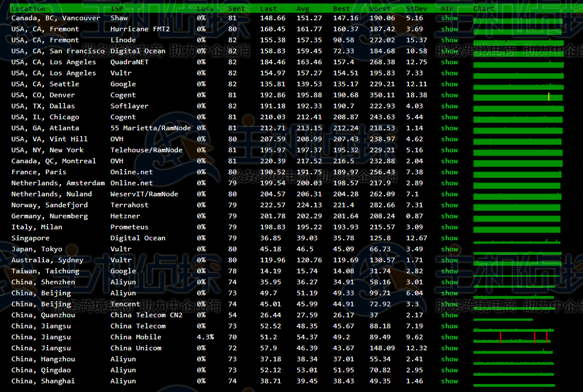The height and width of the screenshot is (392, 583).
Task: Select the Loss column header
Action: (205, 9)
